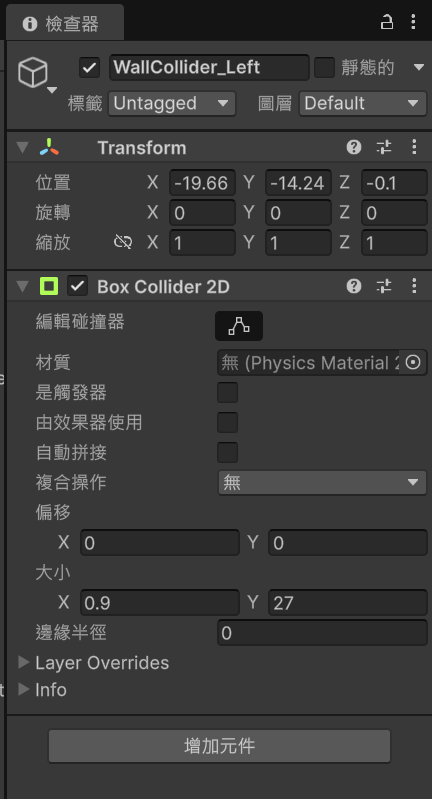The image size is (432, 799).
Task: Toggle the scale constrain proportions link icon
Action: pyautogui.click(x=123, y=242)
